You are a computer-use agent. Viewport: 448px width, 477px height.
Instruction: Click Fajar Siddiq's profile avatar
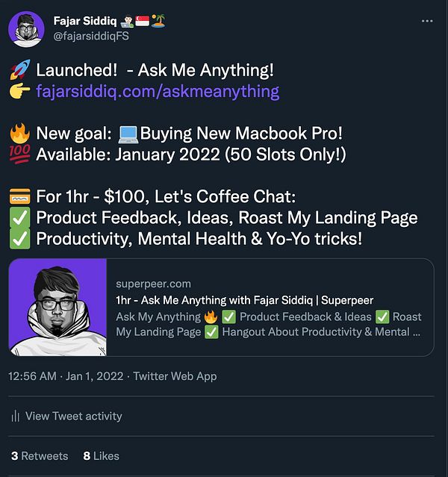26,29
